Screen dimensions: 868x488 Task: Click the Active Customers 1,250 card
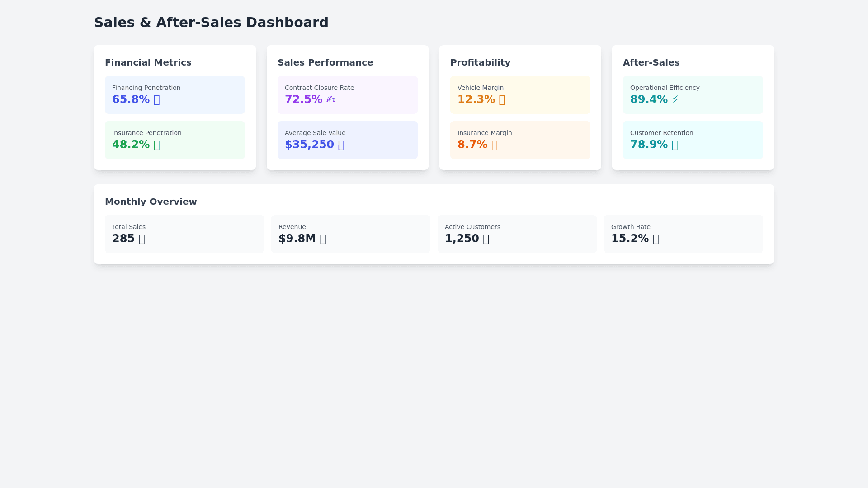517,234
